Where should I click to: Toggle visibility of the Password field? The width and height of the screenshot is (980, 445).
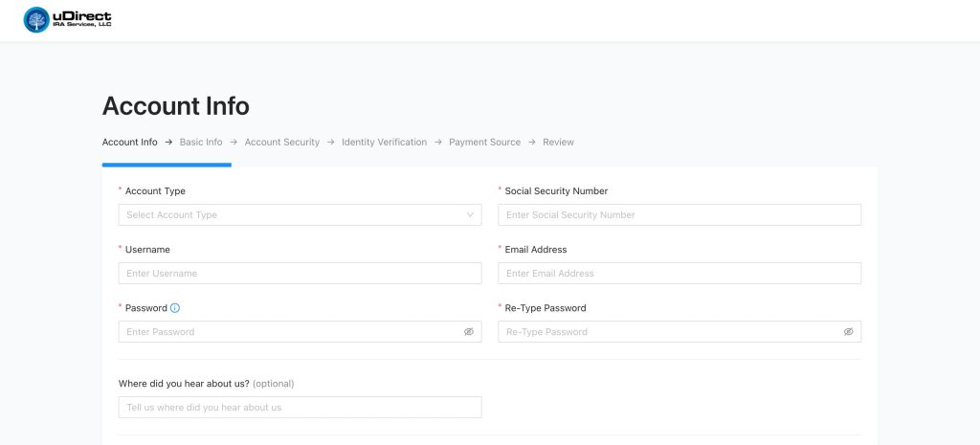pos(469,332)
